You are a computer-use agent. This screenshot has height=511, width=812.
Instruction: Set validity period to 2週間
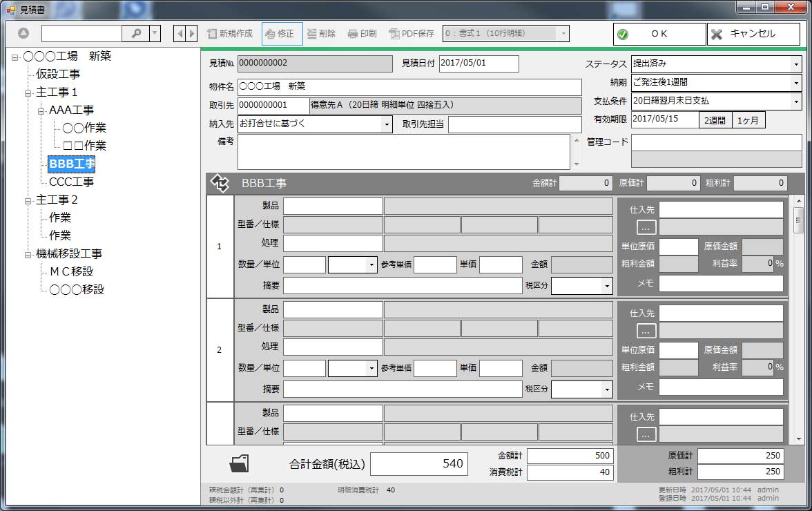click(x=715, y=120)
